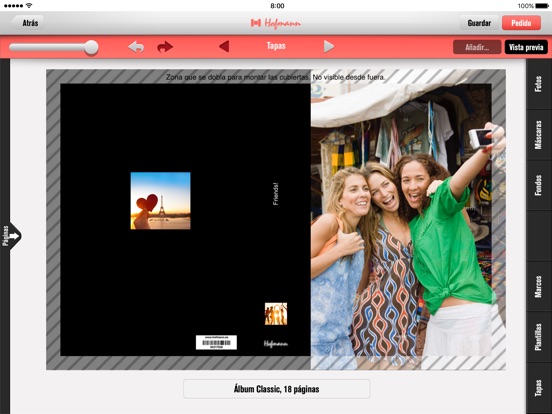The width and height of the screenshot is (552, 414).
Task: Save the project with Guardar
Action: (x=479, y=23)
